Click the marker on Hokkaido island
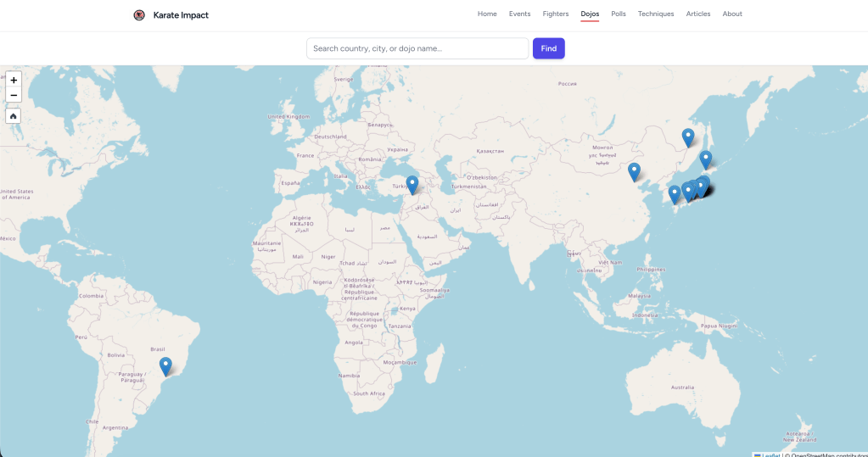The image size is (868, 457). pos(705,159)
